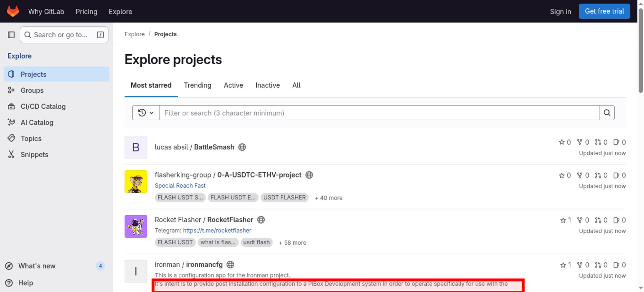The width and height of the screenshot is (644, 292).
Task: Open the RocketFlasher astronaut avatar
Action: pos(136,226)
